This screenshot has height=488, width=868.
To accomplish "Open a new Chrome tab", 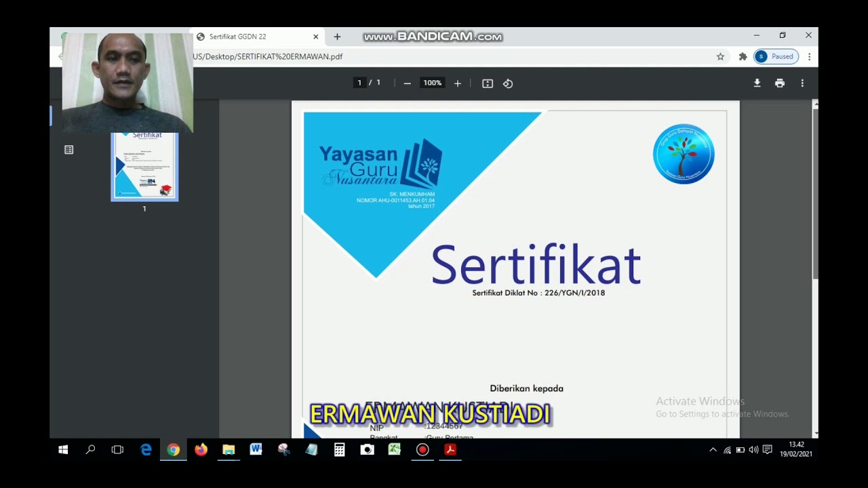I will click(x=337, y=37).
